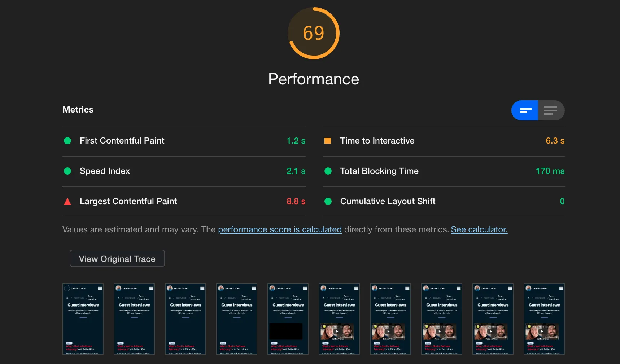Viewport: 620px width, 364px height.
Task: Click the 8.8 s Largest Contentful Paint value
Action: pyautogui.click(x=296, y=201)
